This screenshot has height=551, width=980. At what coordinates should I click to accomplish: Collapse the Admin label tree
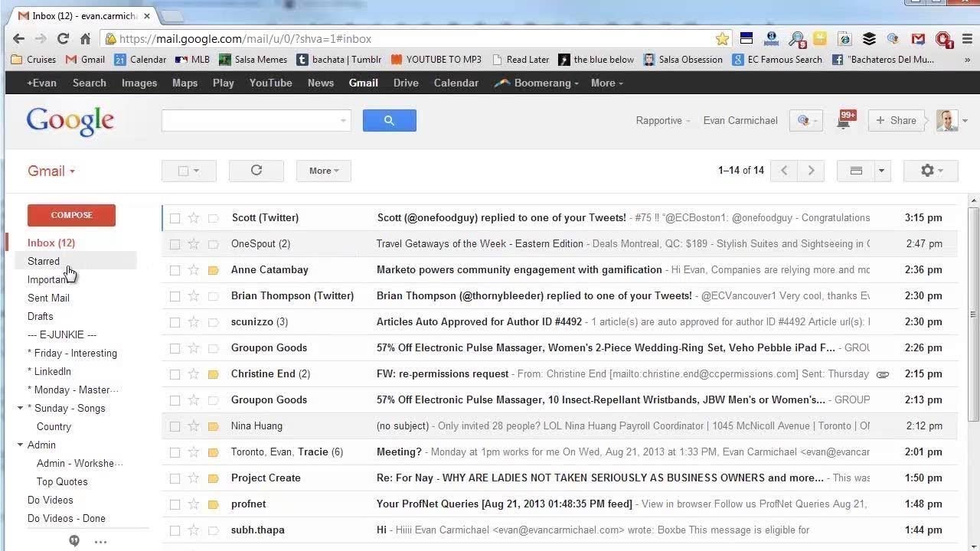[x=20, y=445]
